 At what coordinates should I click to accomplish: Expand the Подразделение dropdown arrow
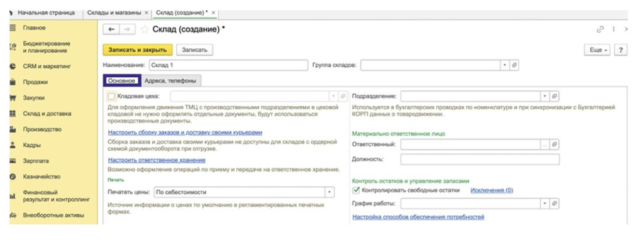545,96
